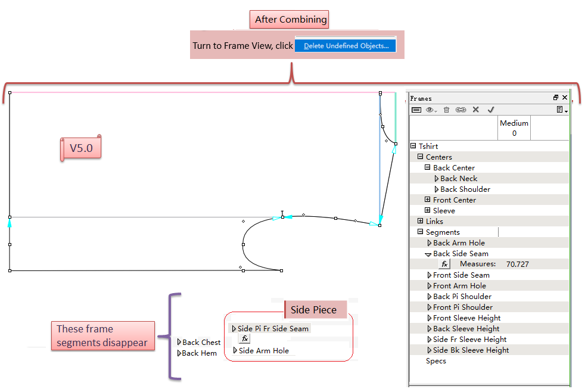Click the Measures value 70.727 field

tap(517, 264)
